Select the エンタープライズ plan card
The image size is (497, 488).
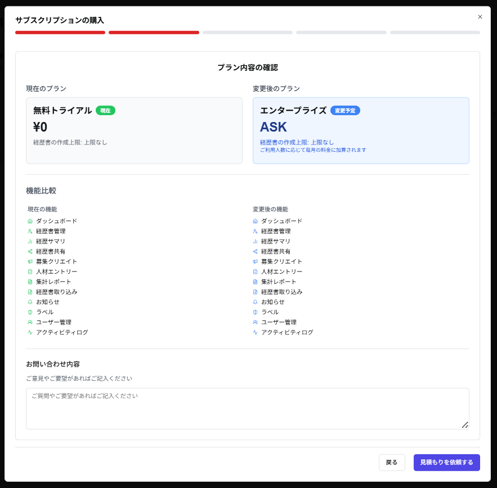click(361, 130)
